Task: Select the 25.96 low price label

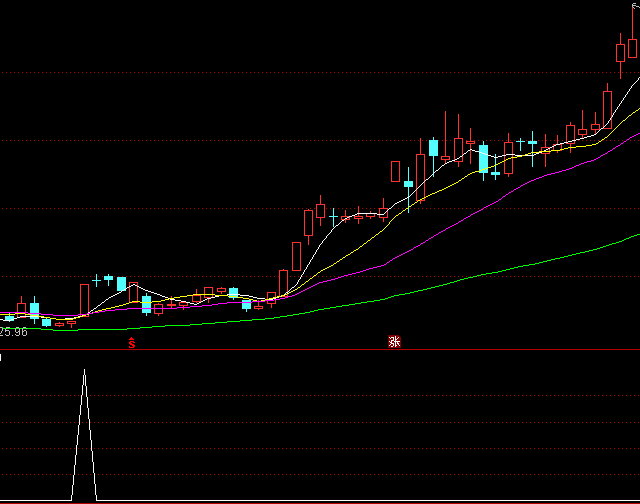Action: pos(13,332)
